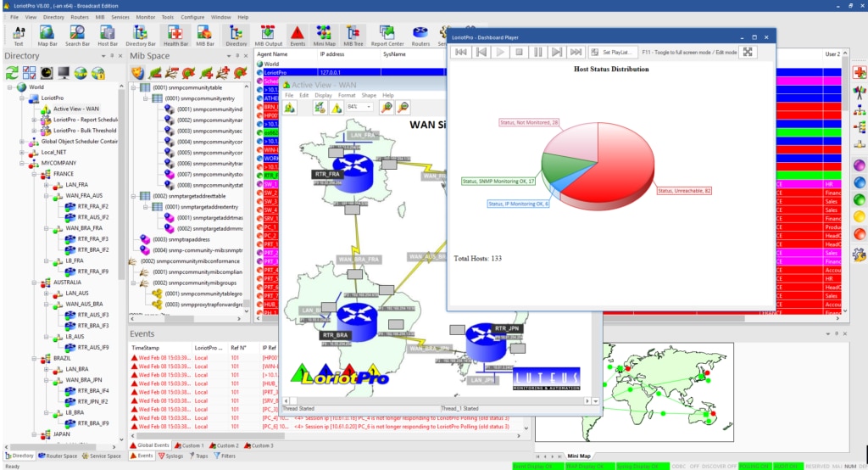The height and width of the screenshot is (470, 868).
Task: Click the warning triangle icon in Active View toolbar
Action: pyautogui.click(x=337, y=108)
